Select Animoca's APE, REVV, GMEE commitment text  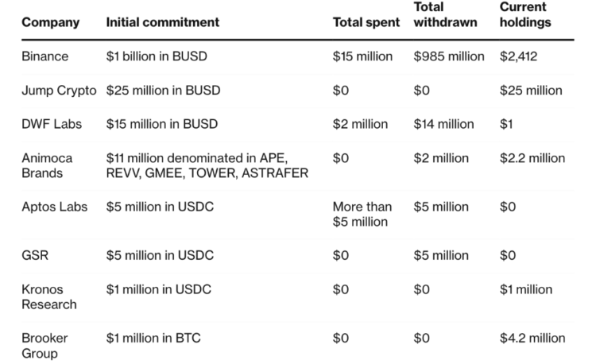pos(207,165)
